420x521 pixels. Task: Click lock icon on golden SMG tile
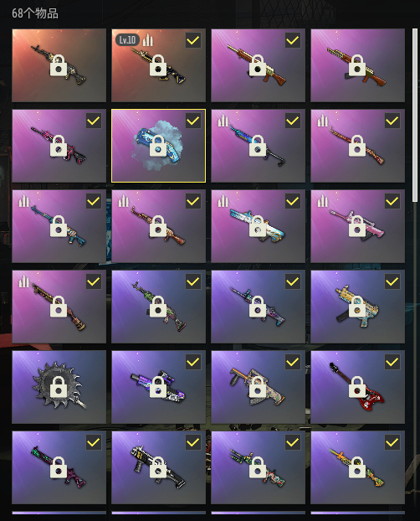pyautogui.click(x=357, y=306)
